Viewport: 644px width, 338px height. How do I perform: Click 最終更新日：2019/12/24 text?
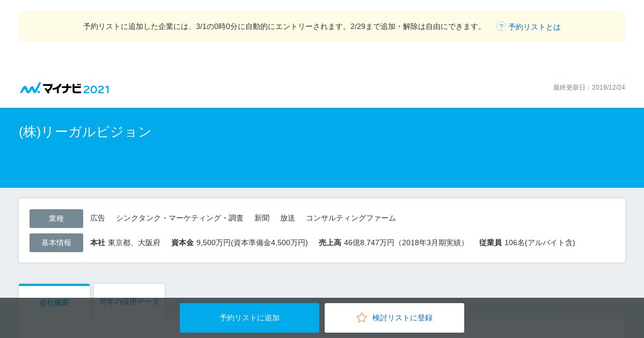pyautogui.click(x=589, y=87)
